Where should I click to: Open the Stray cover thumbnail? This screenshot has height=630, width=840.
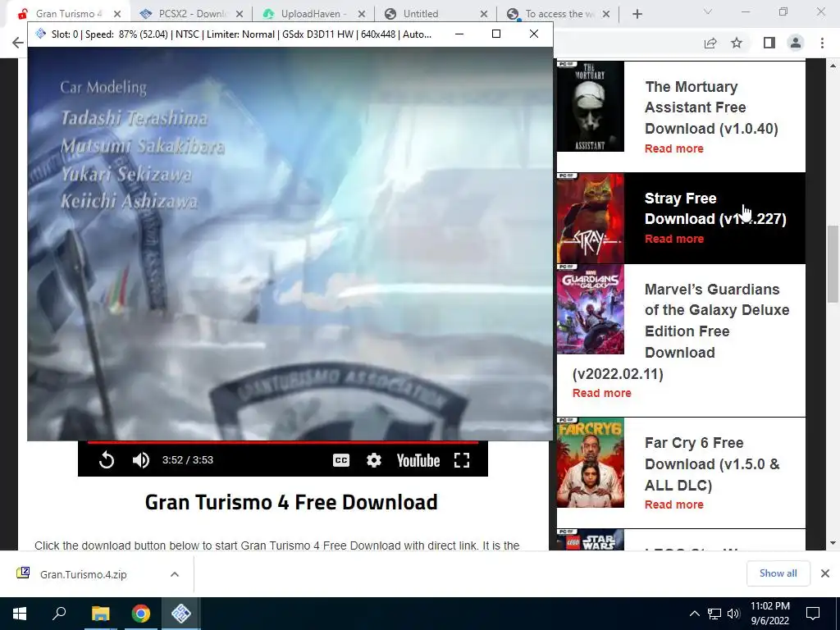tap(591, 218)
